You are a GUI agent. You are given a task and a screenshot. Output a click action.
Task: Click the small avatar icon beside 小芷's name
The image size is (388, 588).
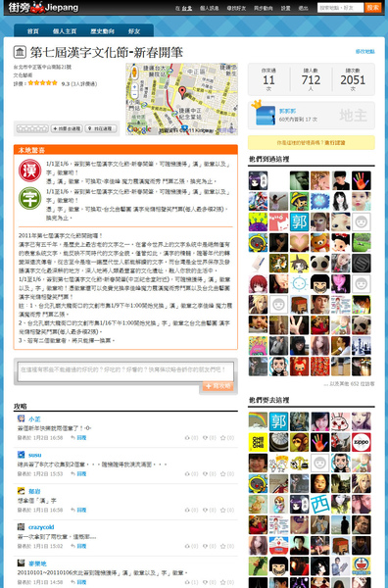[x=21, y=418]
